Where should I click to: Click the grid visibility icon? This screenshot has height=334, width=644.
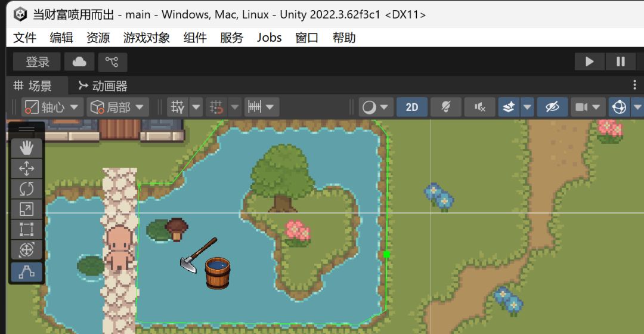[x=178, y=107]
